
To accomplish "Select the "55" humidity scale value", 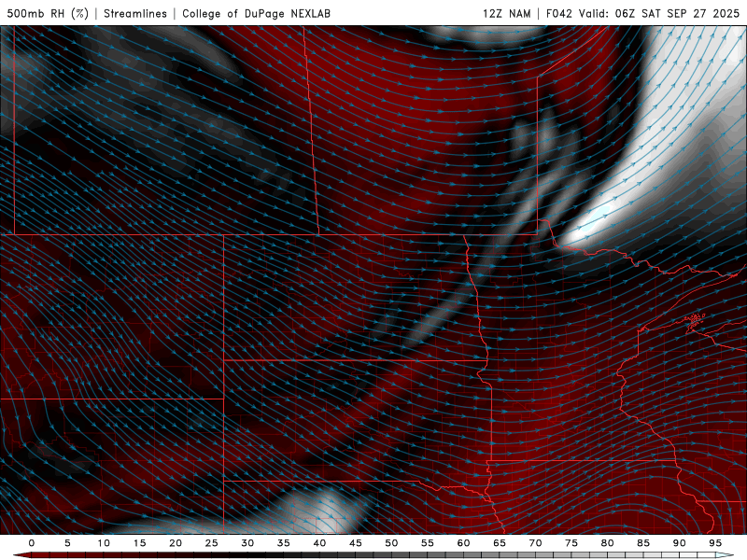I will pyautogui.click(x=428, y=543).
